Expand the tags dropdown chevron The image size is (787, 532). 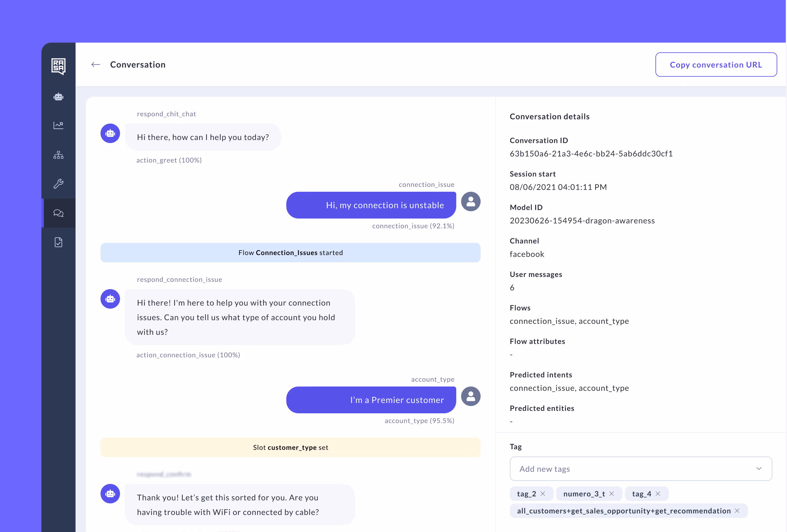pos(759,469)
